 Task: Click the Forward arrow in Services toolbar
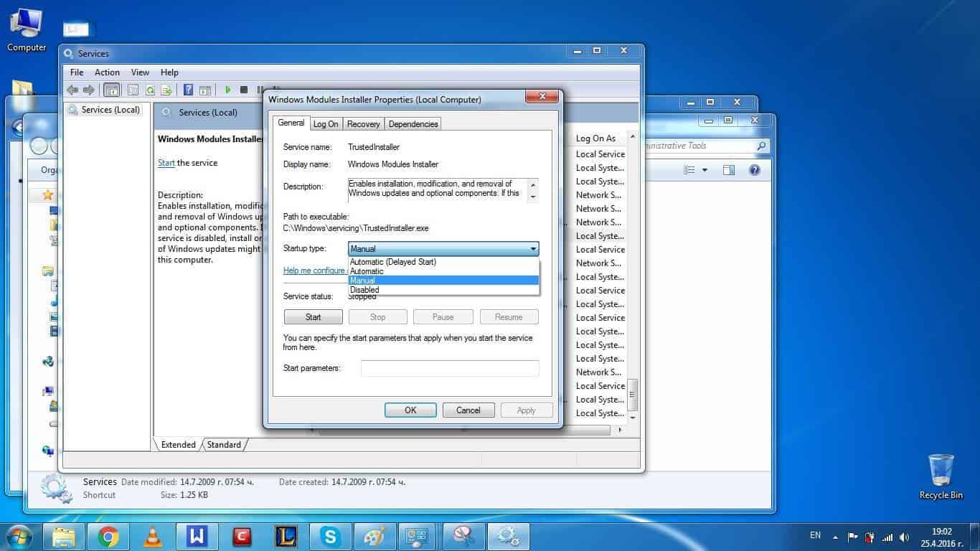pyautogui.click(x=88, y=90)
